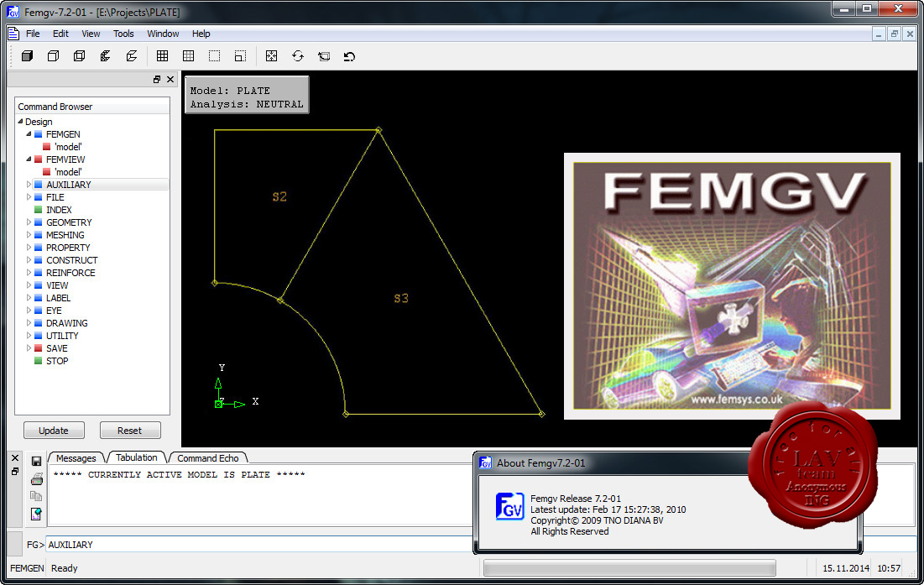This screenshot has height=585, width=924.
Task: Select the DRAWING command in tree
Action: tap(67, 323)
